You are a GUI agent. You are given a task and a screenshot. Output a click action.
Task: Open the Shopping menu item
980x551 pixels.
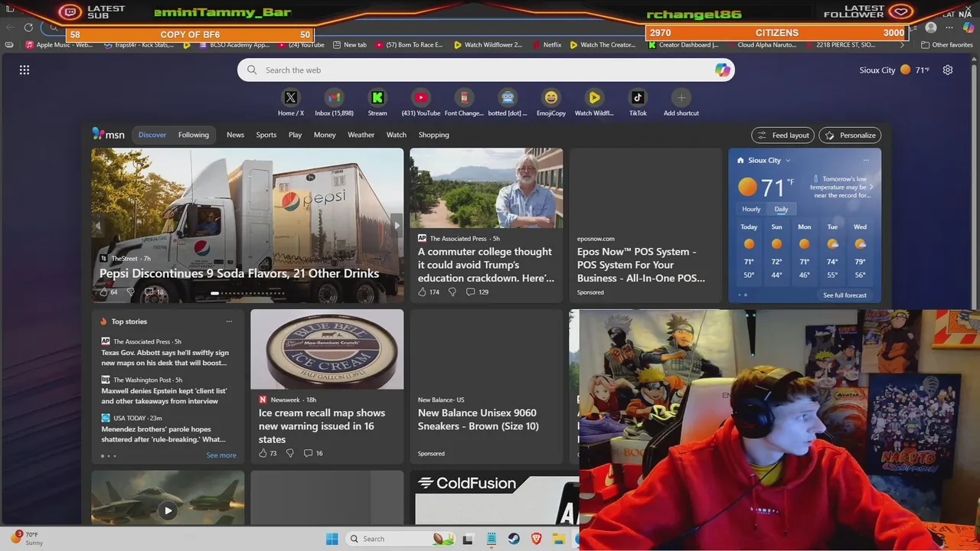(x=433, y=135)
